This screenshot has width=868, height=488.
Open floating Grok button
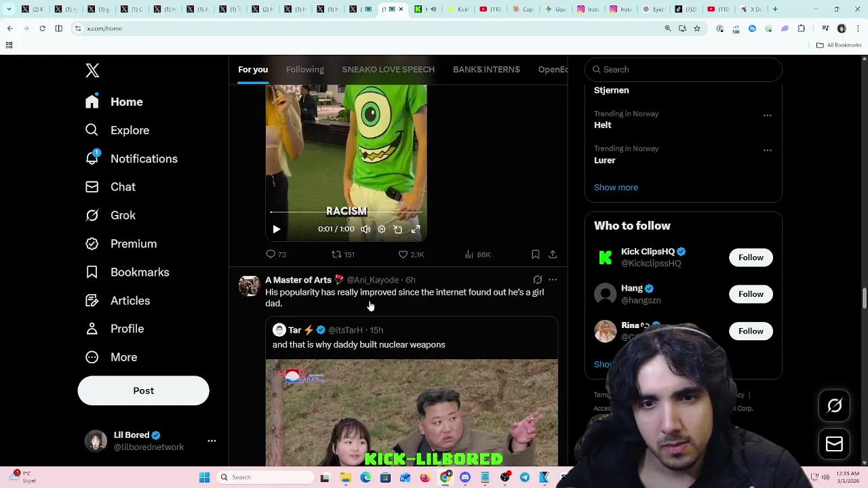tap(834, 406)
